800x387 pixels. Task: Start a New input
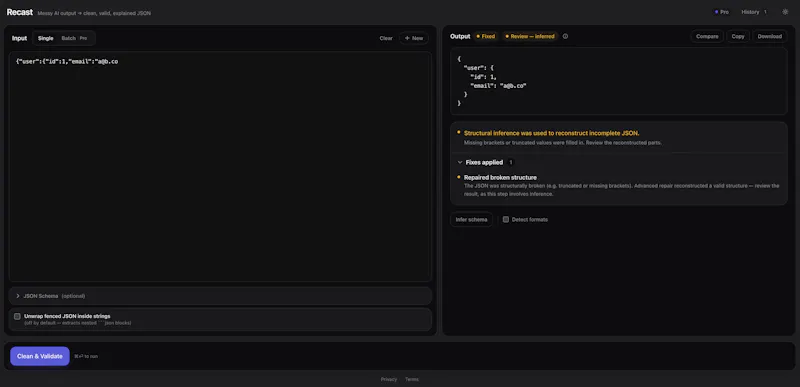[x=414, y=38]
